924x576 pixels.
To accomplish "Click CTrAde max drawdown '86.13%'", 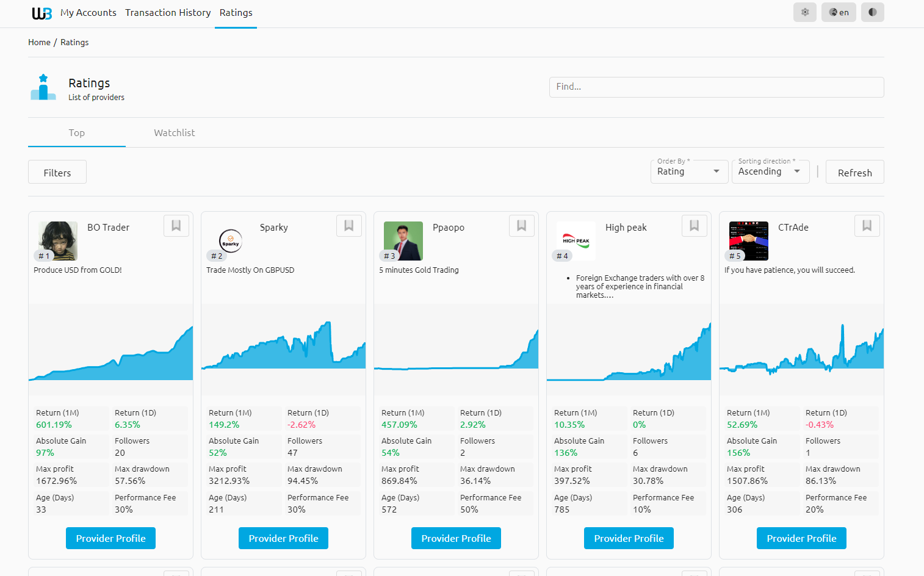I will pyautogui.click(x=821, y=481).
